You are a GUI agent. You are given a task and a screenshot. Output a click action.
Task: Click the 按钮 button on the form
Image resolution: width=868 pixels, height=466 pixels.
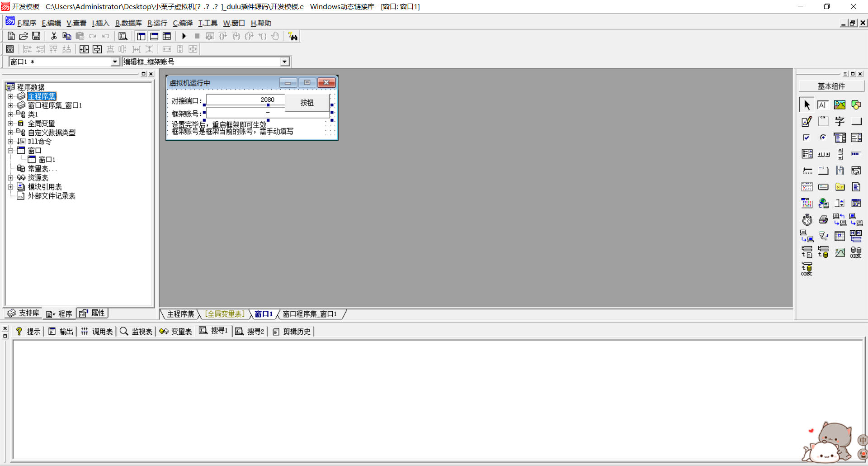tap(307, 103)
